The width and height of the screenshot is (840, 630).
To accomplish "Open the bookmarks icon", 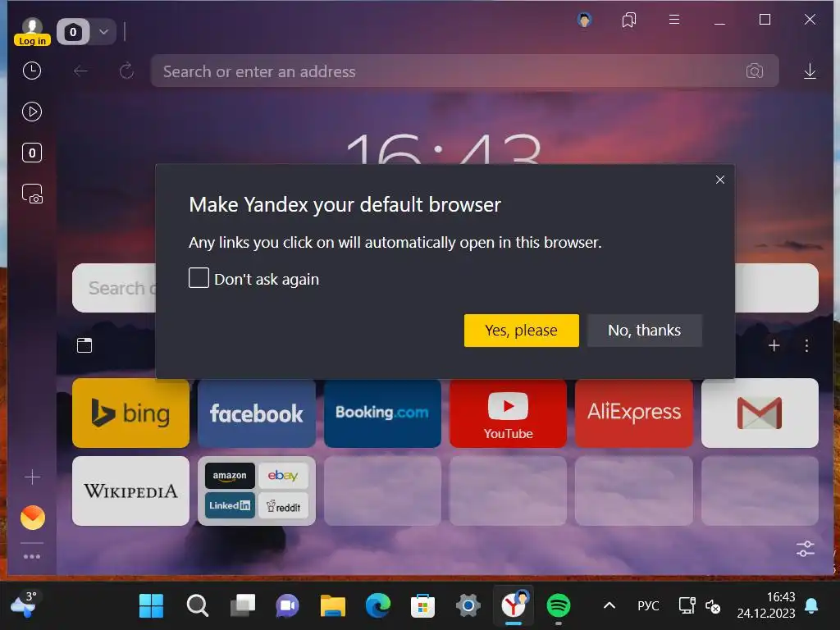I will click(x=629, y=21).
